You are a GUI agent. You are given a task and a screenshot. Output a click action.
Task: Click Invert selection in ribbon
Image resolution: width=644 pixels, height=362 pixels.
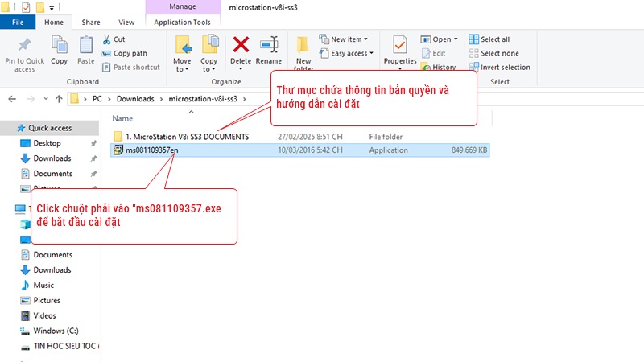tap(499, 67)
